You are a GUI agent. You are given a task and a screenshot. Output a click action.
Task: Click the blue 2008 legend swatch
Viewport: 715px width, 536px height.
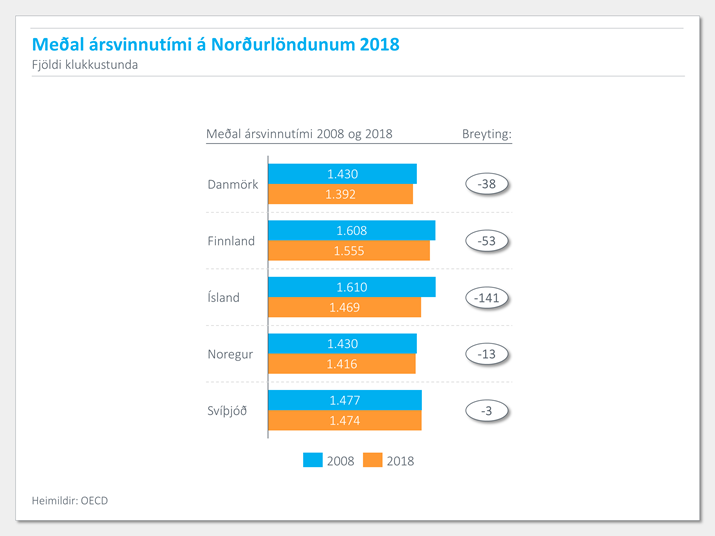click(311, 460)
